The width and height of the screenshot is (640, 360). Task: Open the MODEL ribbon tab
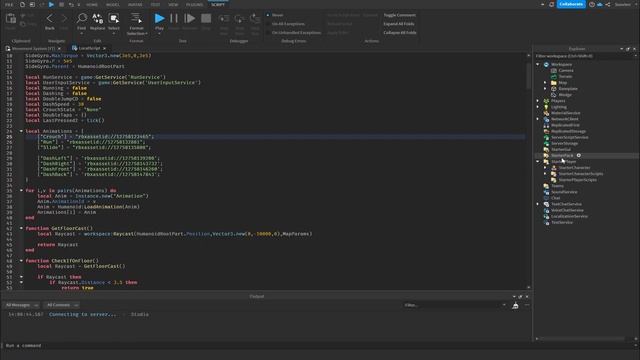[112, 4]
